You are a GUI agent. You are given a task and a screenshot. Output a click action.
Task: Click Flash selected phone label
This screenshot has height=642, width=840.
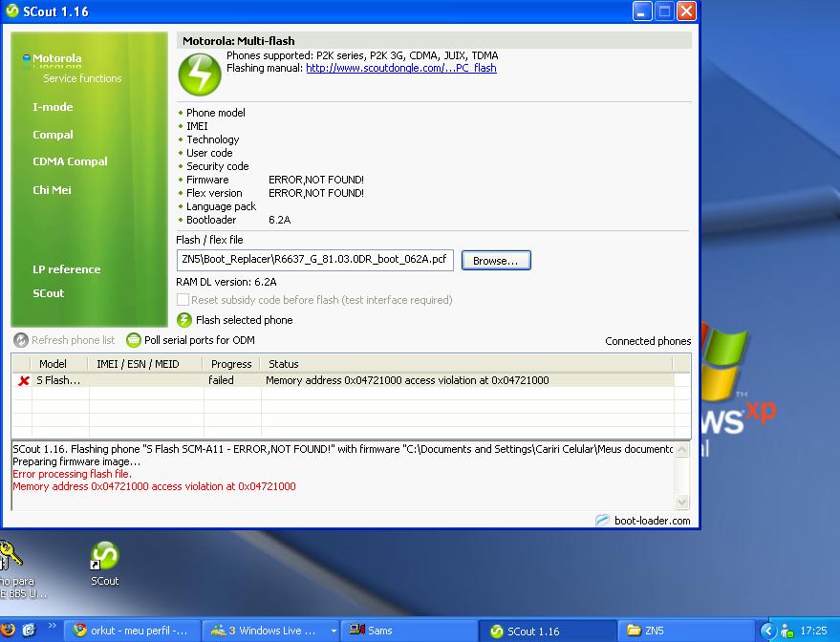click(245, 320)
